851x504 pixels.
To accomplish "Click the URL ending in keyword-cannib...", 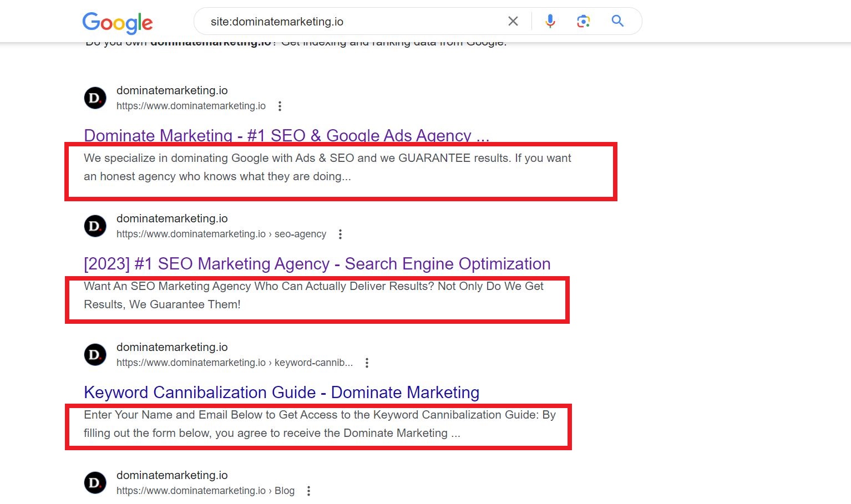I will tap(235, 363).
